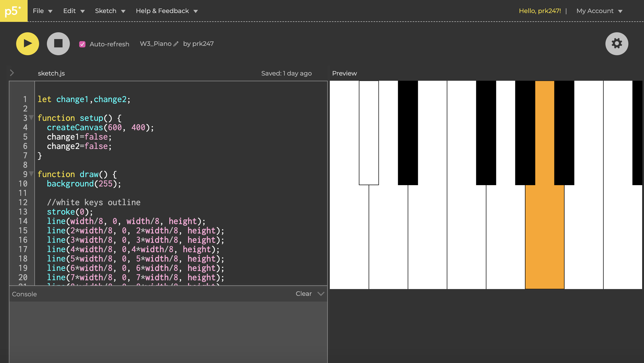Click line number 14 in the gutter

(x=23, y=221)
